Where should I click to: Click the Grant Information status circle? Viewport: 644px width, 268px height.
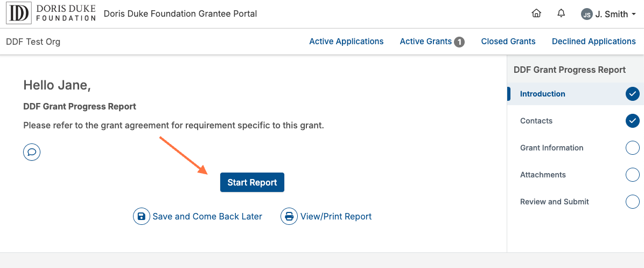point(633,148)
